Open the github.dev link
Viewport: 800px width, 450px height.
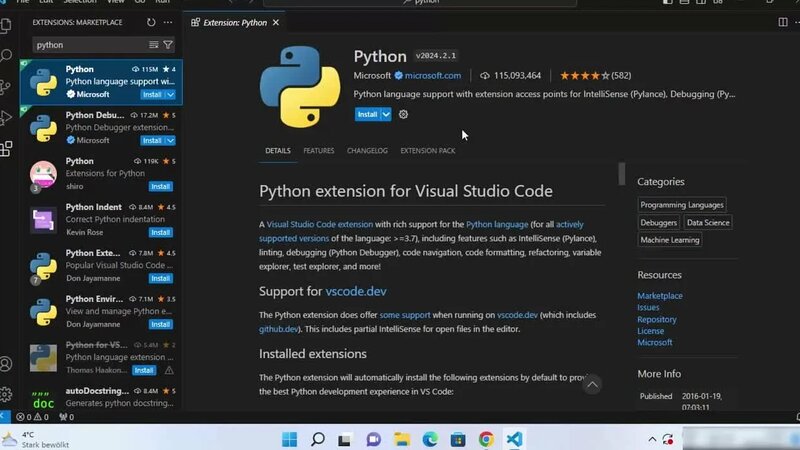(x=278, y=329)
